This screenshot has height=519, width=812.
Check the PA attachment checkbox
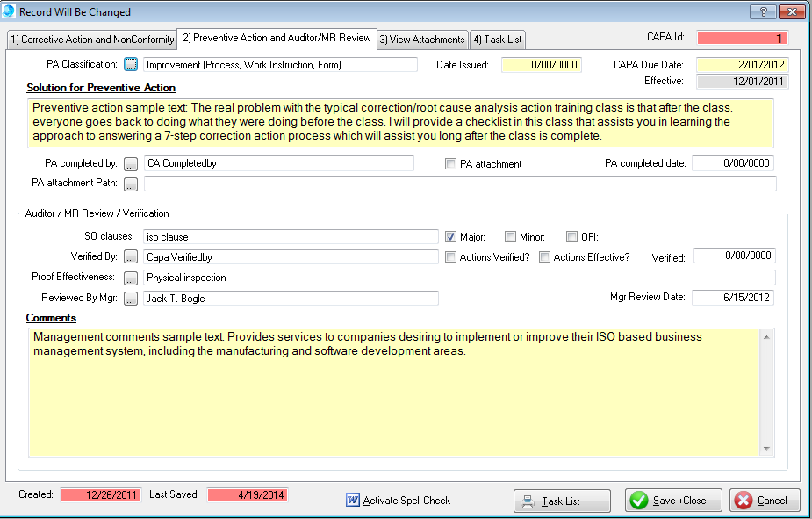click(451, 164)
